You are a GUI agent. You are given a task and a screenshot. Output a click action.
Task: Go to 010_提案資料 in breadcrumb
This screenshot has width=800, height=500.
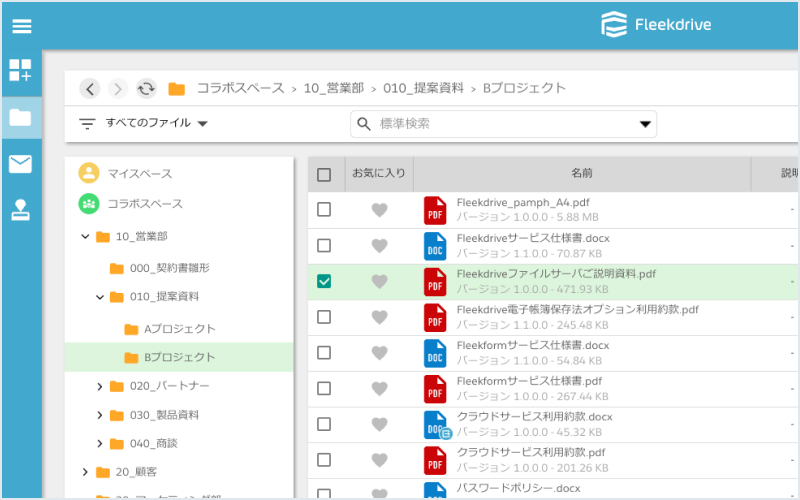[x=423, y=88]
